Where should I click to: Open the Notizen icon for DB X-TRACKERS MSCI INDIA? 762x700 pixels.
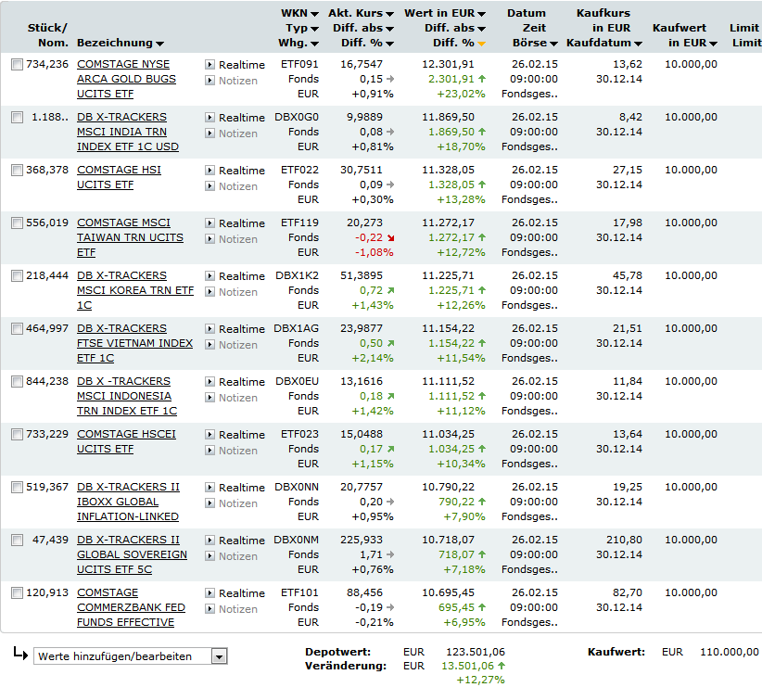[210, 134]
